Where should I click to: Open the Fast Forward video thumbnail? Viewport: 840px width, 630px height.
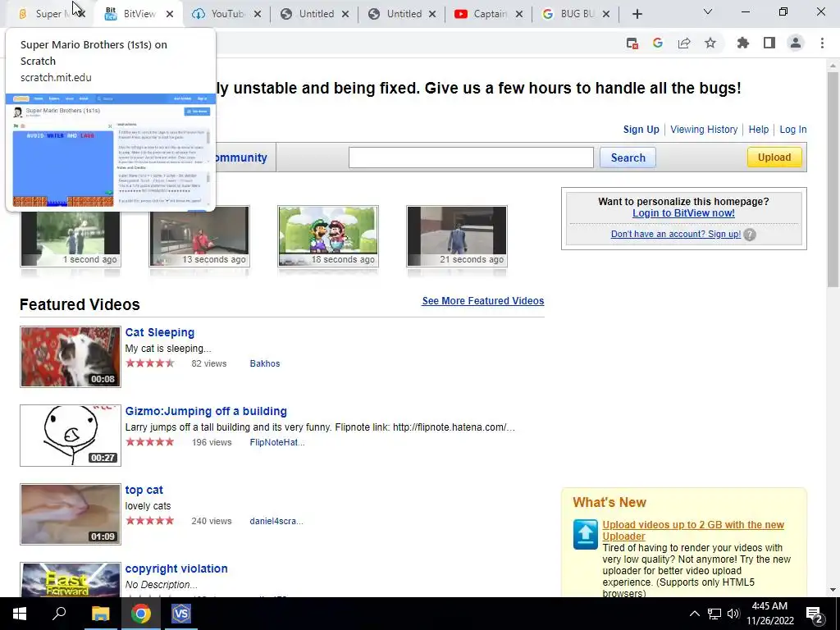[x=71, y=580]
